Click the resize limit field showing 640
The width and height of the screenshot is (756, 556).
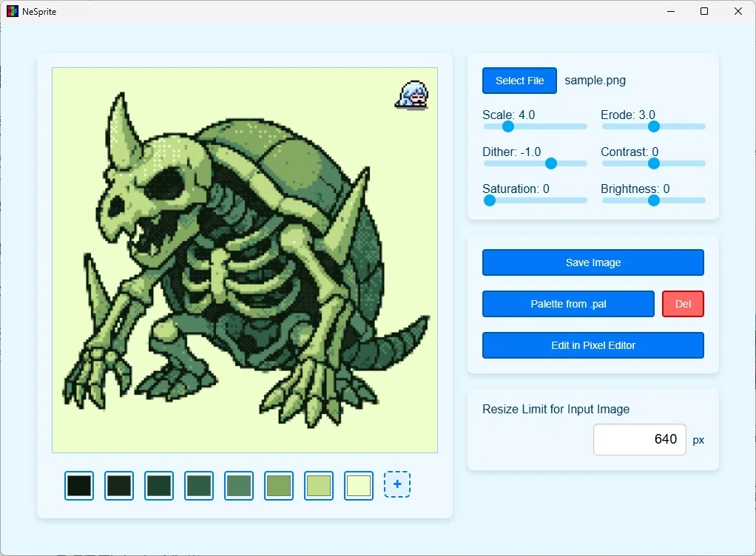pyautogui.click(x=639, y=439)
